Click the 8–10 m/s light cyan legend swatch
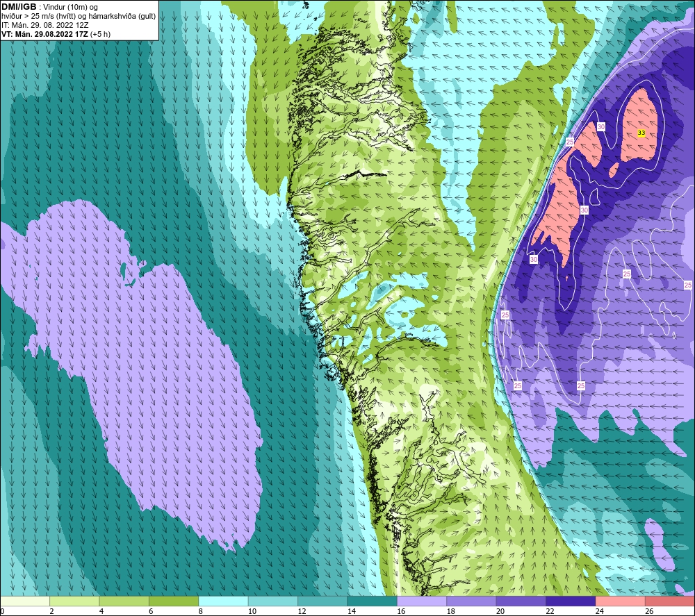 click(x=223, y=601)
